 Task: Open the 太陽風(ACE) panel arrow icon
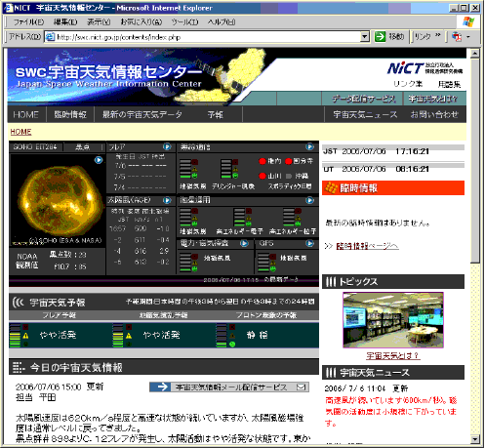pyautogui.click(x=167, y=200)
